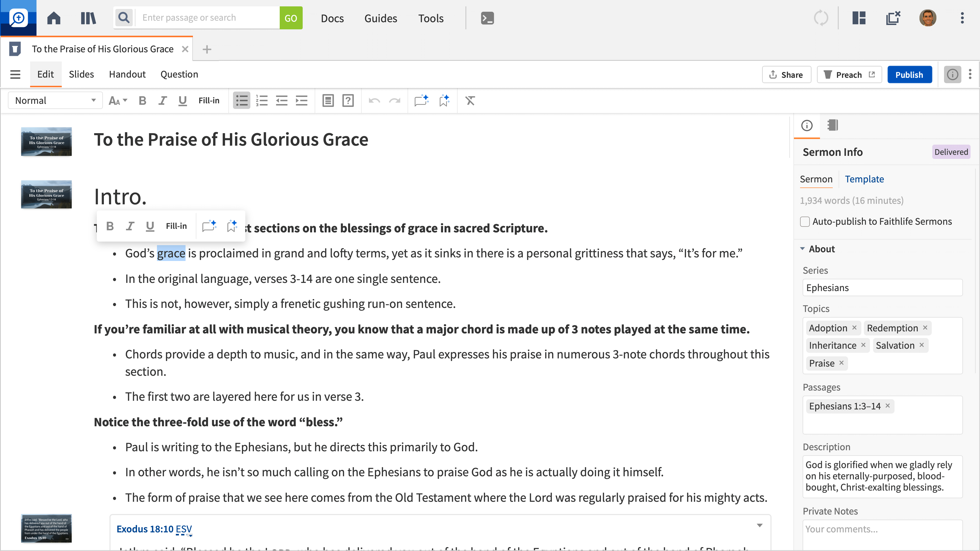Viewport: 980px width, 551px height.
Task: Toggle the bulleted list formatting
Action: click(242, 101)
